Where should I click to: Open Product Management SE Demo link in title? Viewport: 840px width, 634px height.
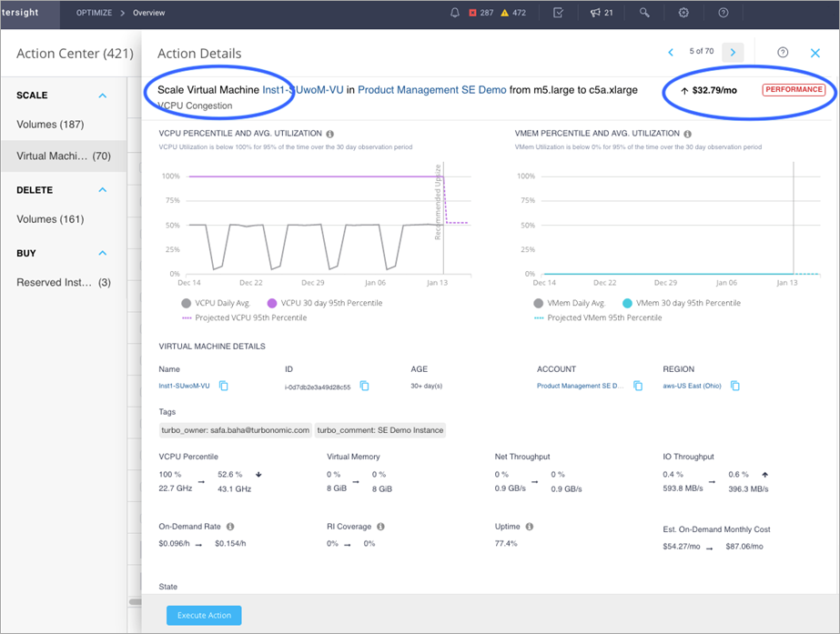(431, 90)
